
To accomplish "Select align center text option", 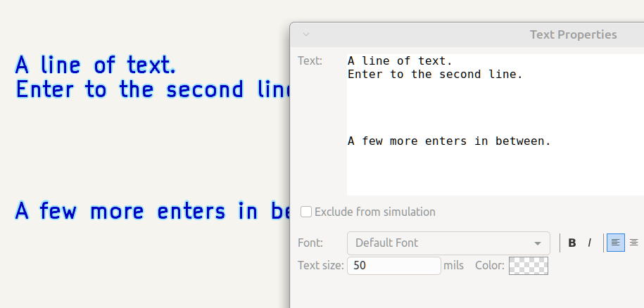I will (633, 243).
